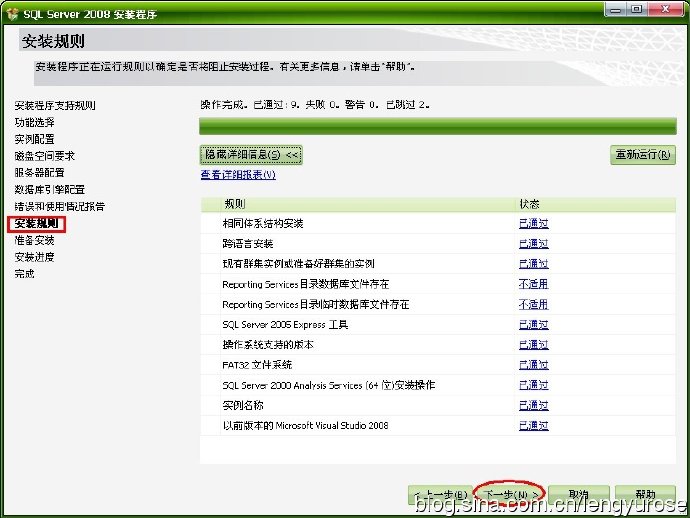This screenshot has width=690, height=518.
Task: Open 已通过 status for Analysis Services 安装操作
Action: click(x=534, y=386)
